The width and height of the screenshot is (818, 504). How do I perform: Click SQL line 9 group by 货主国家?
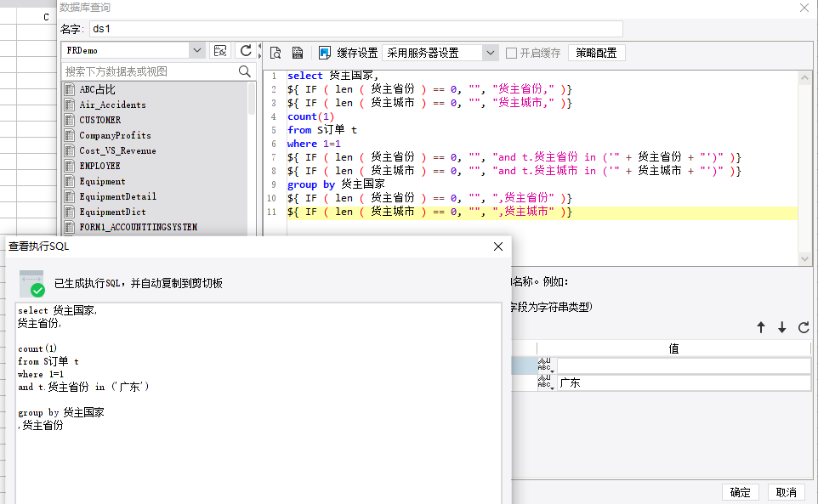point(336,184)
